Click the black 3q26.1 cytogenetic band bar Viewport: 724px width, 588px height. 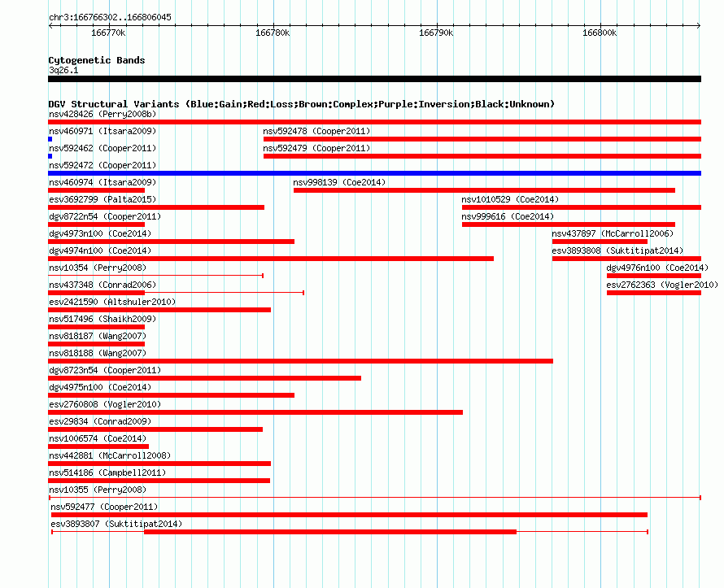pyautogui.click(x=374, y=79)
